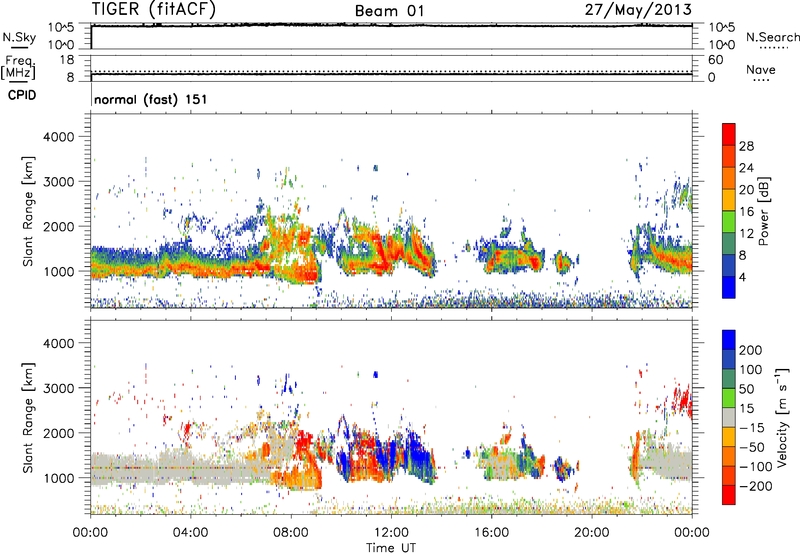Click the 'Velocity [m s-1]' colorbar label
Viewport: 800px width, 554px height.
coord(782,417)
